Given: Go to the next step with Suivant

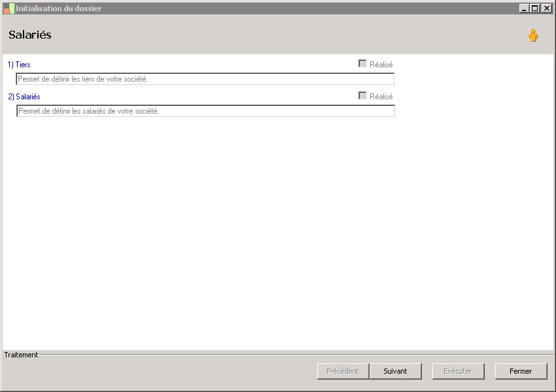Looking at the screenshot, I should point(395,371).
